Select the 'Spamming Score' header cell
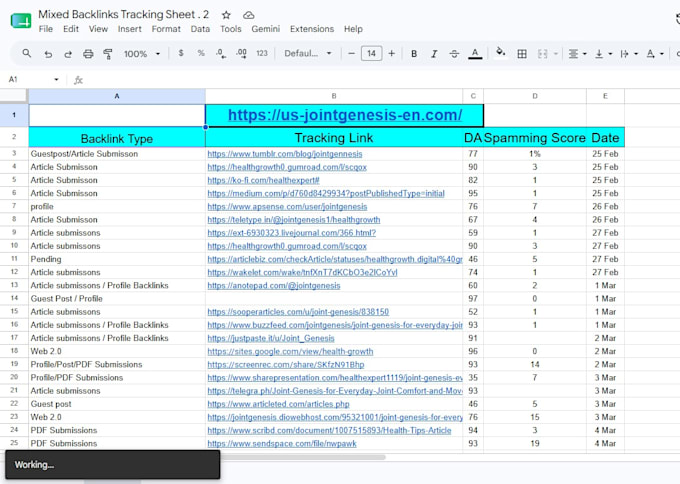Viewport: 680px width, 484px height. click(x=535, y=138)
